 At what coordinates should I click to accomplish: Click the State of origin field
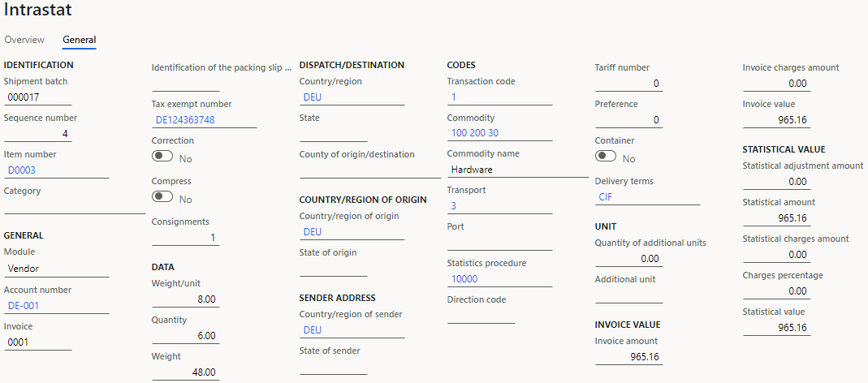point(333,269)
